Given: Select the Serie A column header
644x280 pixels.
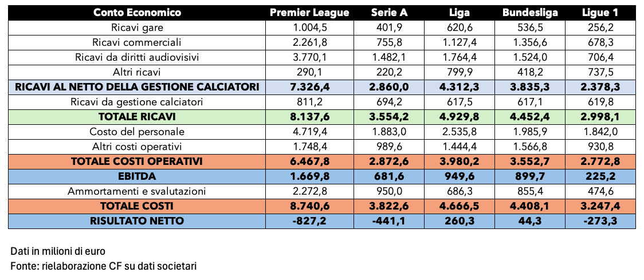Looking at the screenshot, I should (389, 13).
